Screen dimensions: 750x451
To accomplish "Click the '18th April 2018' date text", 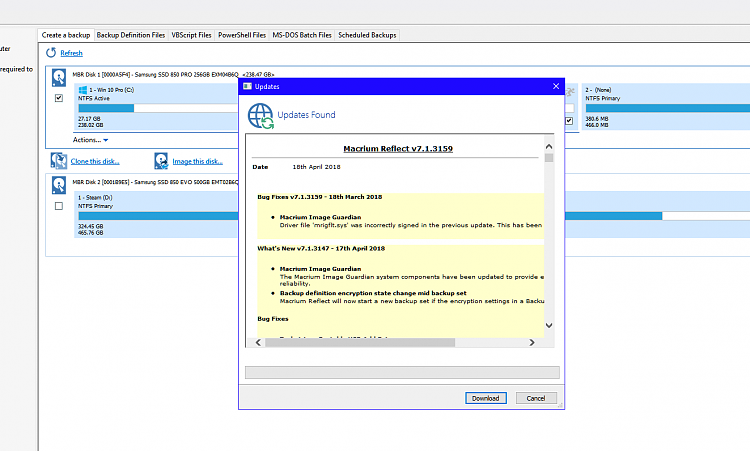I will pyautogui.click(x=316, y=167).
